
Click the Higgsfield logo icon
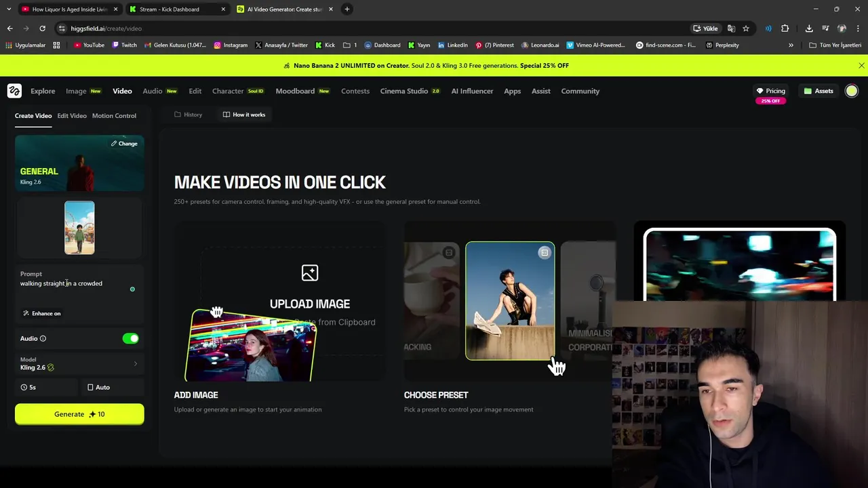[14, 91]
